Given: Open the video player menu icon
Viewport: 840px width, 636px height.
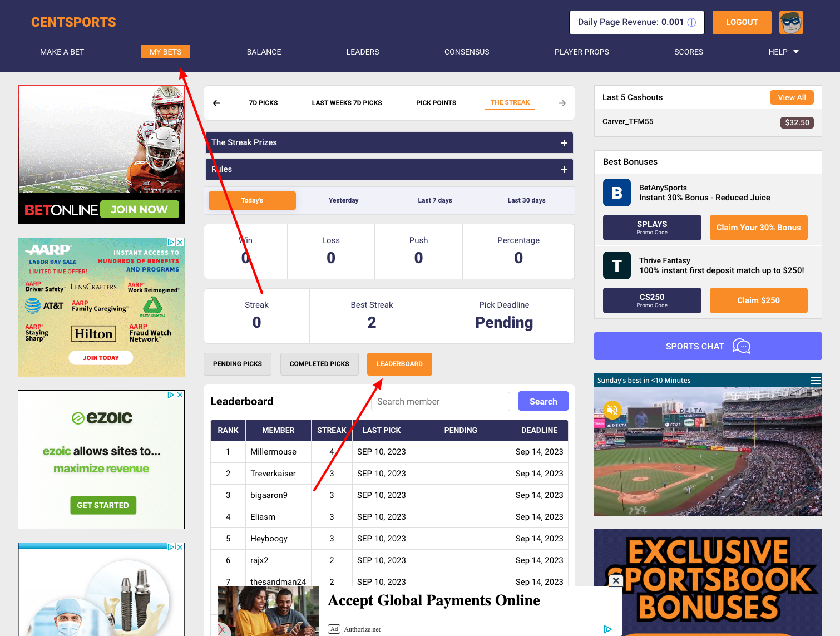Looking at the screenshot, I should [x=815, y=381].
